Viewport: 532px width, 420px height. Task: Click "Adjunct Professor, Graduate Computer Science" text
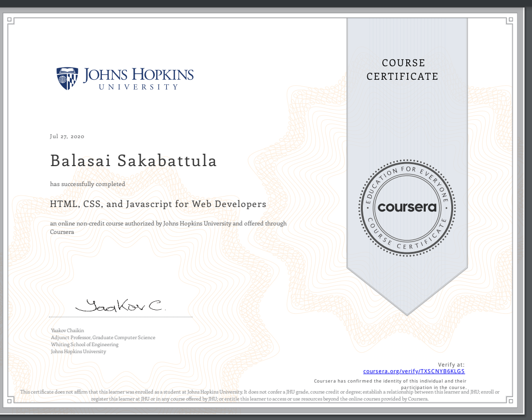(x=103, y=338)
